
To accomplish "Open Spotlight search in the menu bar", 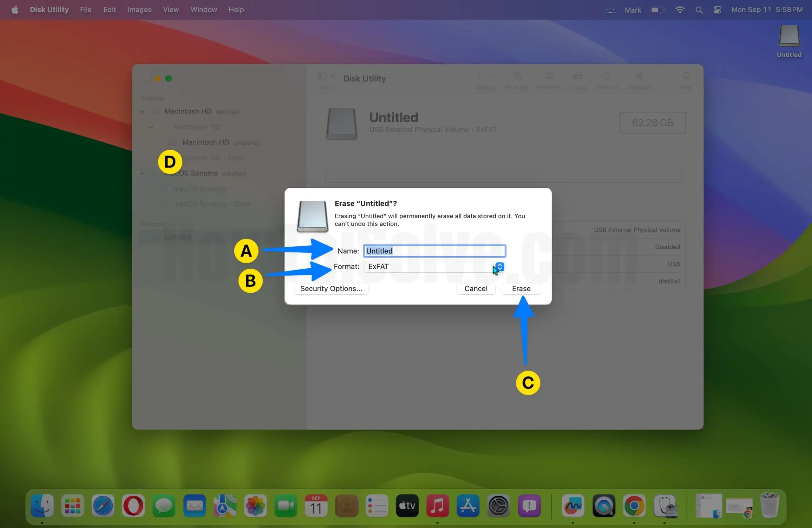I will pos(699,10).
